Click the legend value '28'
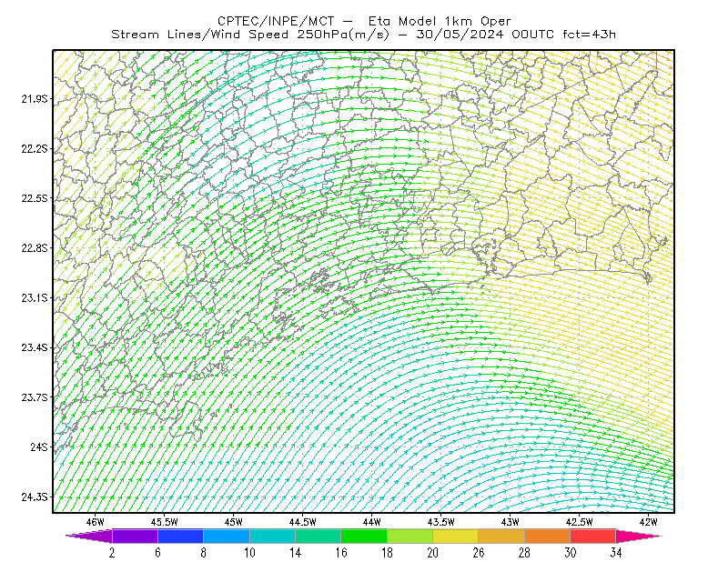Screen dimensions: 728x562 pyautogui.click(x=524, y=553)
